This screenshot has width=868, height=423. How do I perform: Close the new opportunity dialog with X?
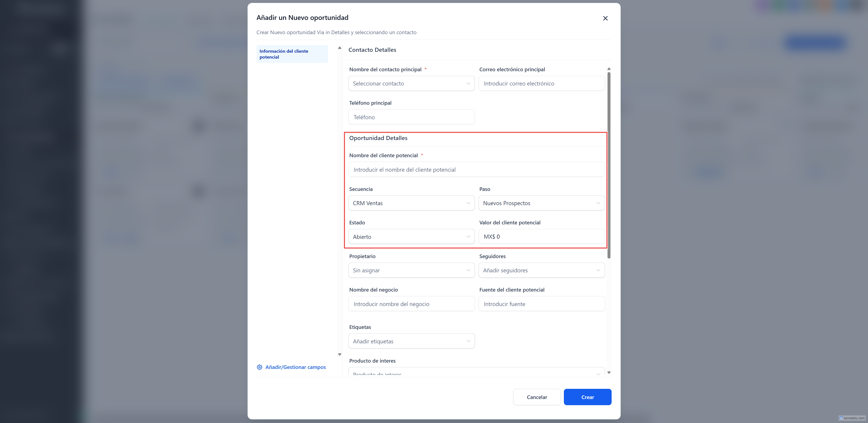click(605, 18)
